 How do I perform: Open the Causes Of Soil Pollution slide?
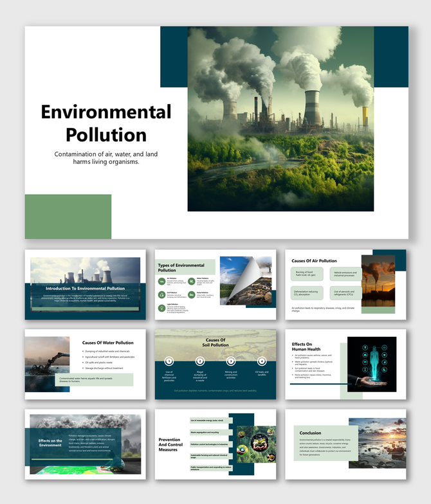tap(215, 364)
